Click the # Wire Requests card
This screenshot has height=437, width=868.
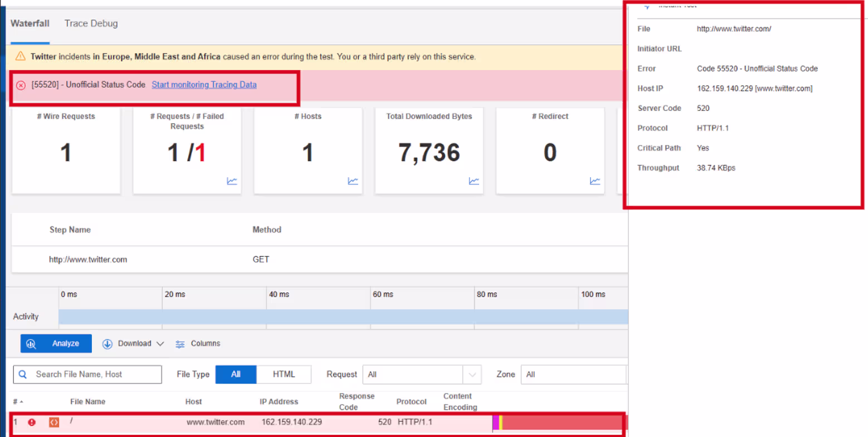click(x=66, y=150)
